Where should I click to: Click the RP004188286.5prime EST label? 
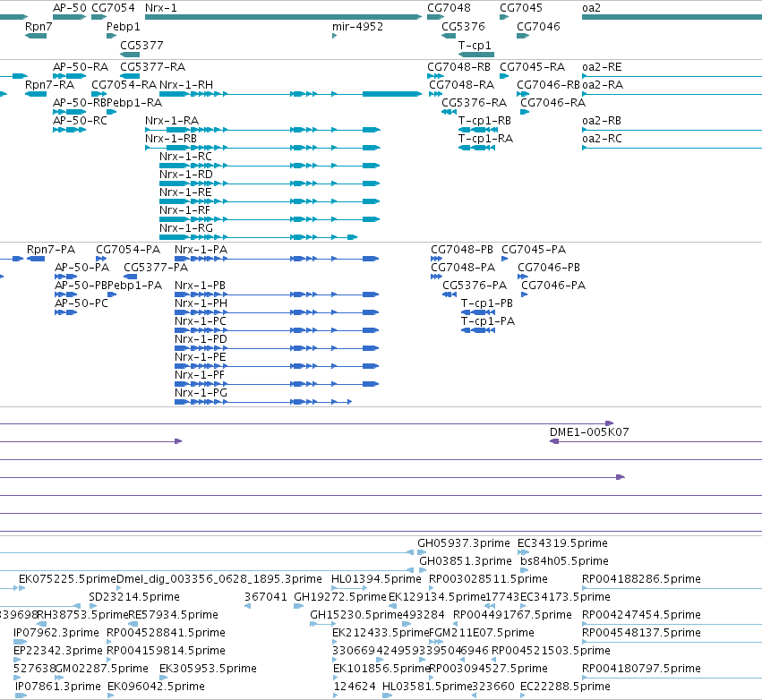[641, 579]
